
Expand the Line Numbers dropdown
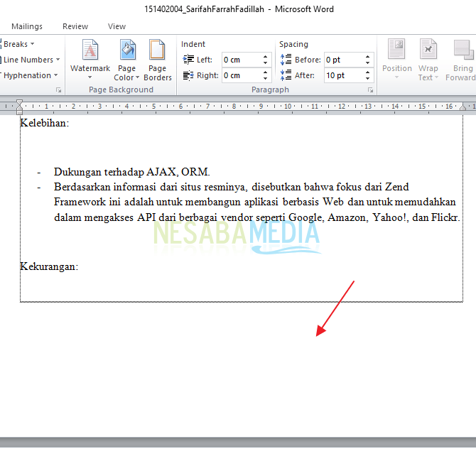31,60
